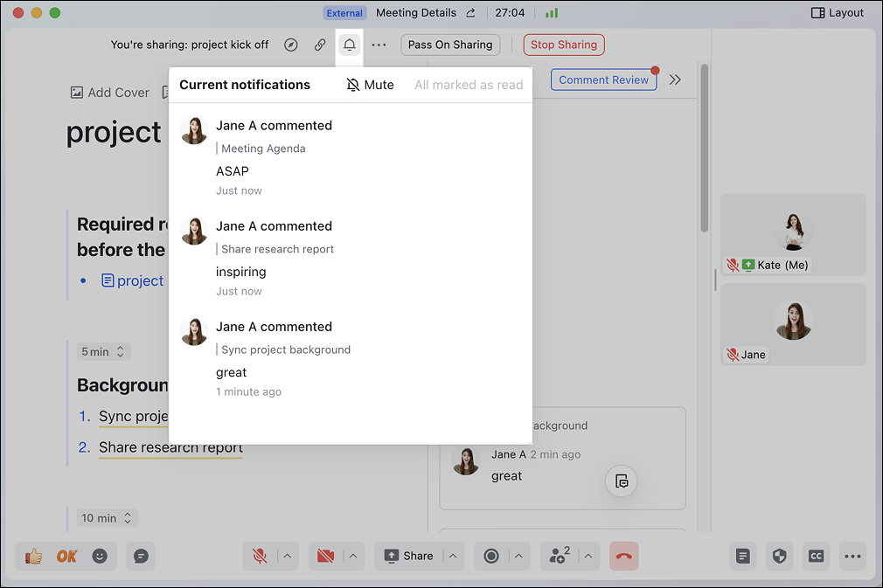This screenshot has width=883, height=588.
Task: Expand microphone options arrow
Action: pos(288,556)
